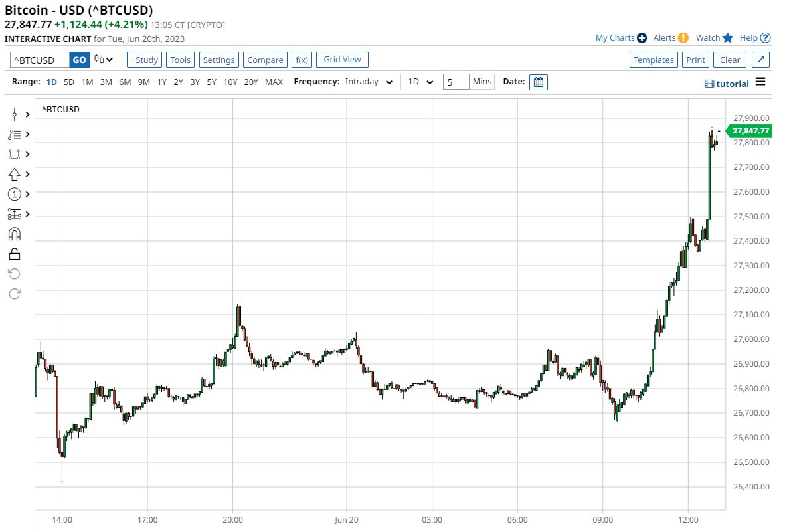Click the Watch star icon
The image size is (787, 532).
[x=728, y=38]
